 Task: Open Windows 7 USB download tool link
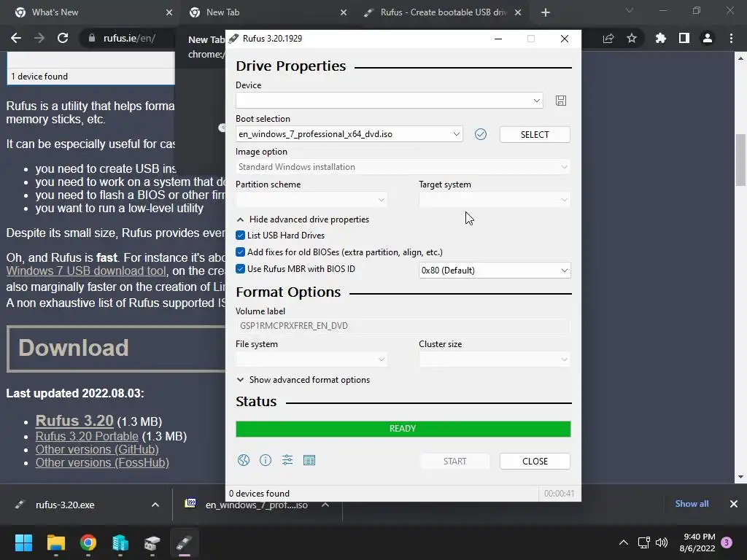click(86, 271)
